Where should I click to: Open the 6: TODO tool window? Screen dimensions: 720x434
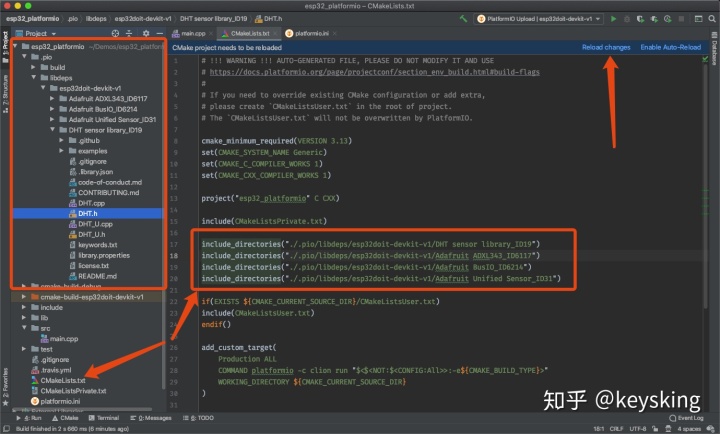[x=198, y=418]
